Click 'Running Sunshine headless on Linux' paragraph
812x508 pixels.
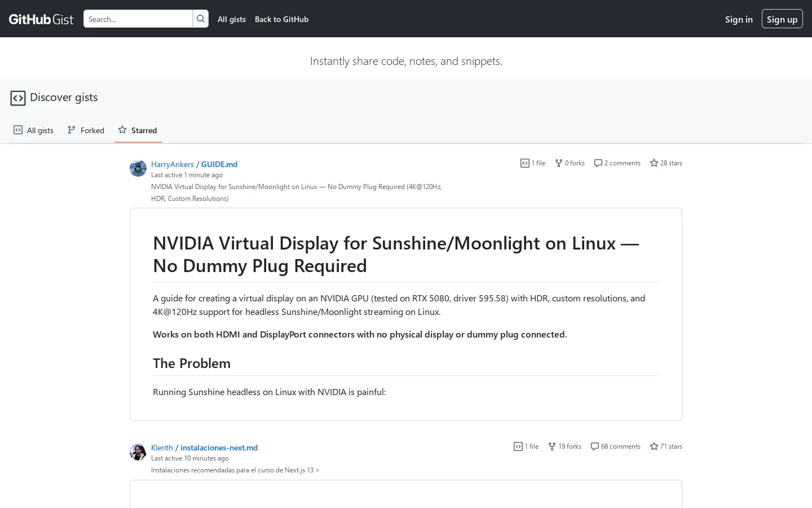270,392
